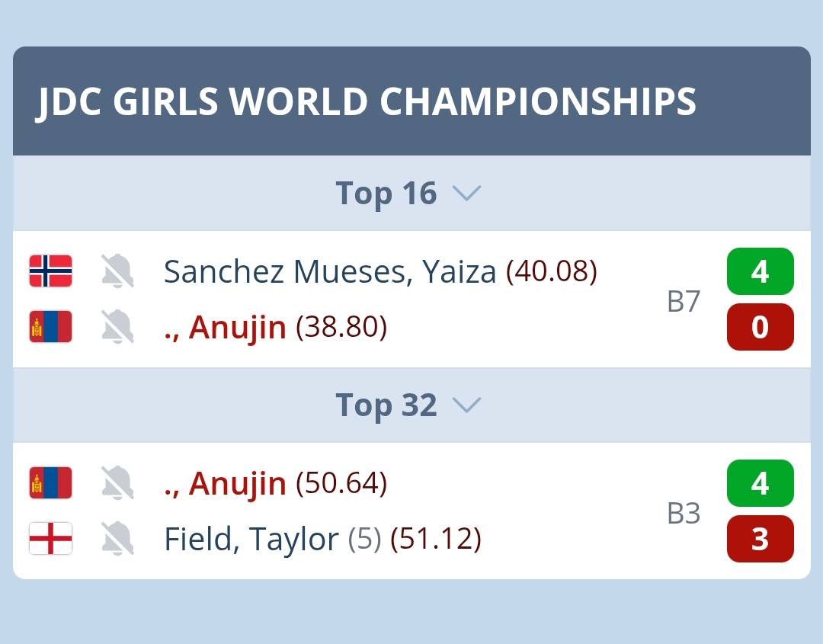
Task: Click the Mongolia flag in the Top 16 match
Action: [50, 327]
